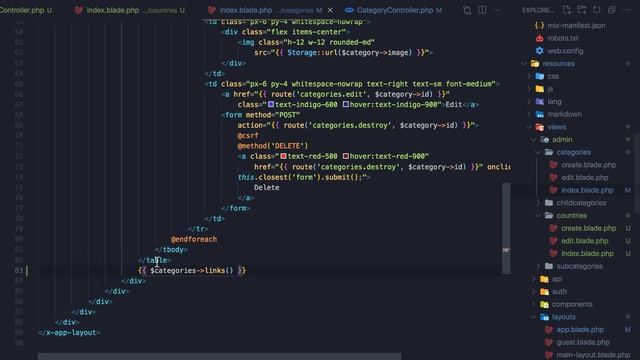Expand the components folder
Viewport: 640px width, 360px height.
pyautogui.click(x=572, y=304)
